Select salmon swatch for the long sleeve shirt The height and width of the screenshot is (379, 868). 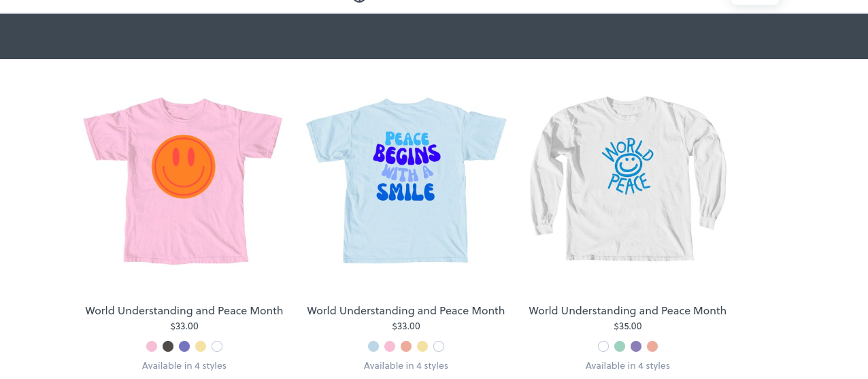652,346
